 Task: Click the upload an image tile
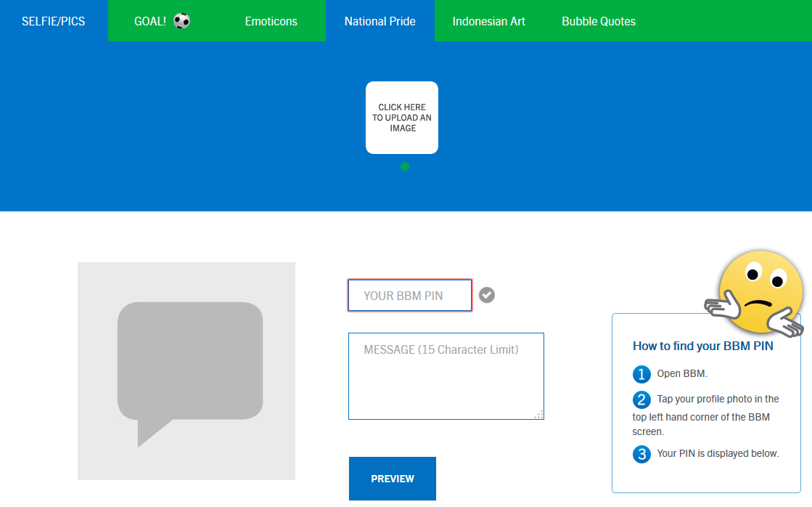[x=402, y=118]
